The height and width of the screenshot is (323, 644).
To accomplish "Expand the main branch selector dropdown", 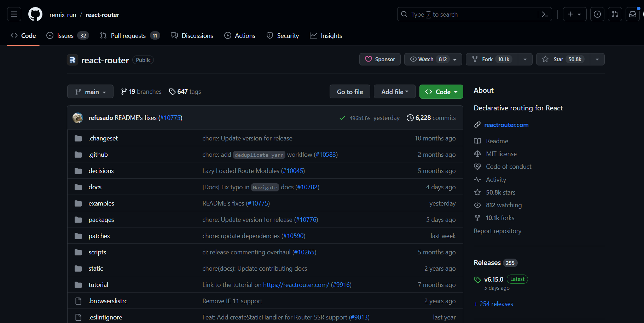I will [x=90, y=91].
